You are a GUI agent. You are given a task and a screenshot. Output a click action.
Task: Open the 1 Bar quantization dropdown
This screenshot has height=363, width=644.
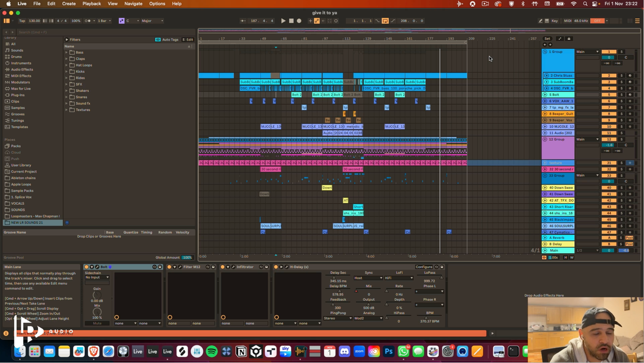[105, 21]
